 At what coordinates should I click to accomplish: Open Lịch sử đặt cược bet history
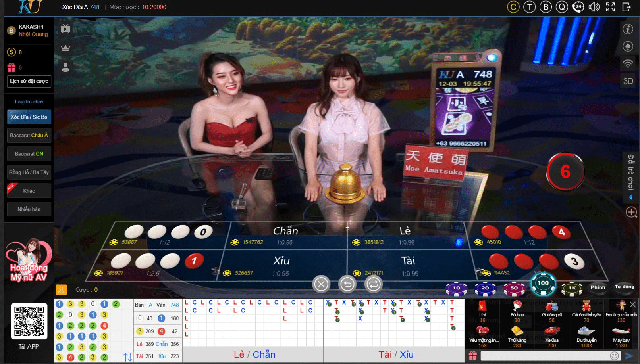(x=29, y=81)
